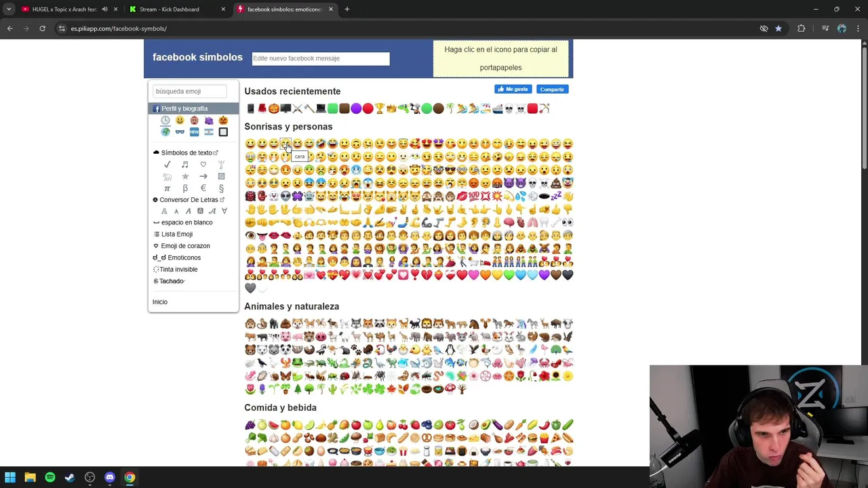Click the Me gusta Facebook button
The height and width of the screenshot is (488, 868).
coord(513,89)
